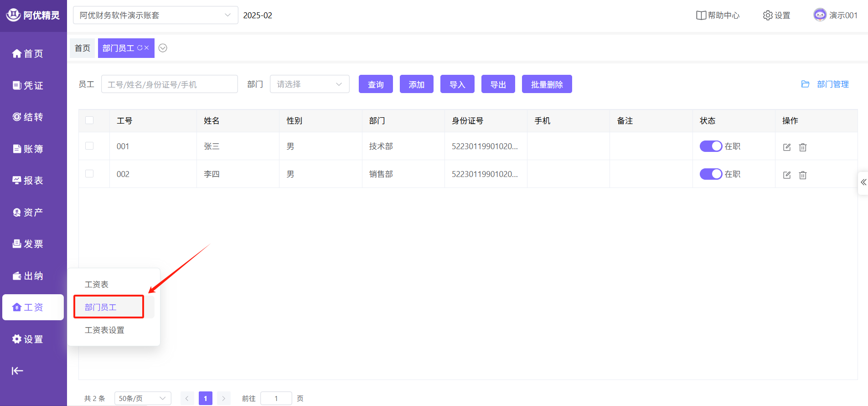Open the 部门 filter dropdown

[310, 84]
